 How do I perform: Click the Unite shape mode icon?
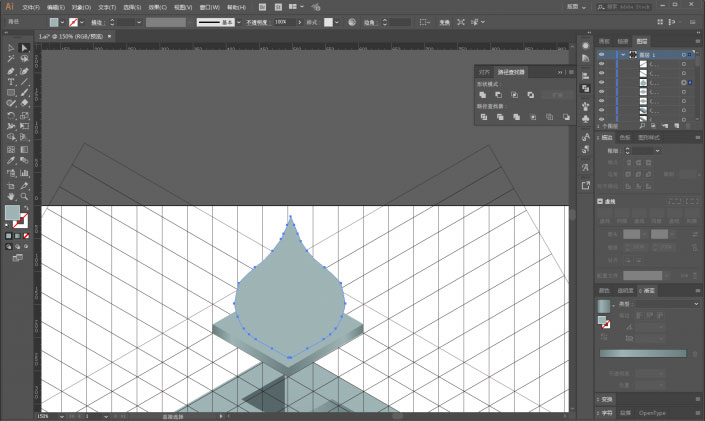pos(483,95)
